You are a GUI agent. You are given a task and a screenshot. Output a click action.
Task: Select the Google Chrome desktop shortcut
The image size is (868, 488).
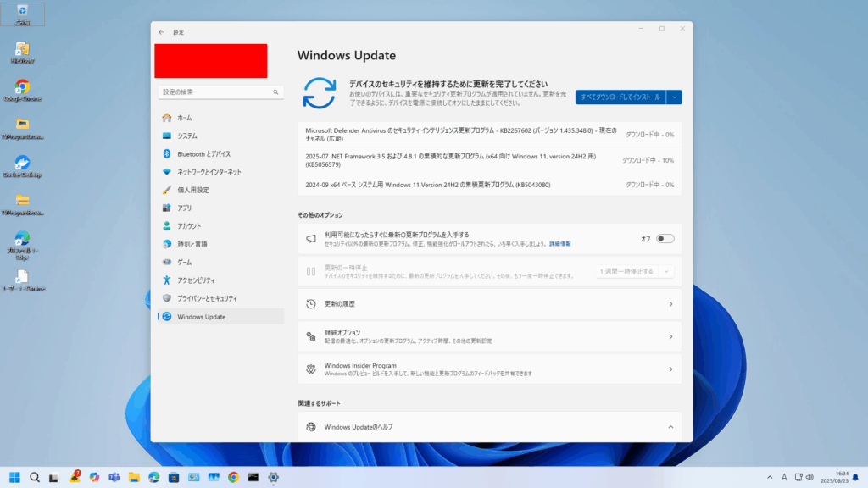click(22, 91)
